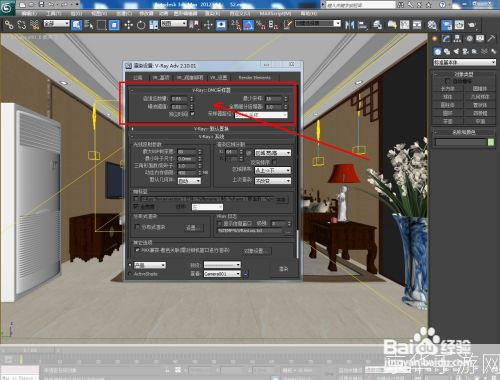Select the Move tool in main toolbar
This screenshot has width=500, height=380.
[x=128, y=25]
